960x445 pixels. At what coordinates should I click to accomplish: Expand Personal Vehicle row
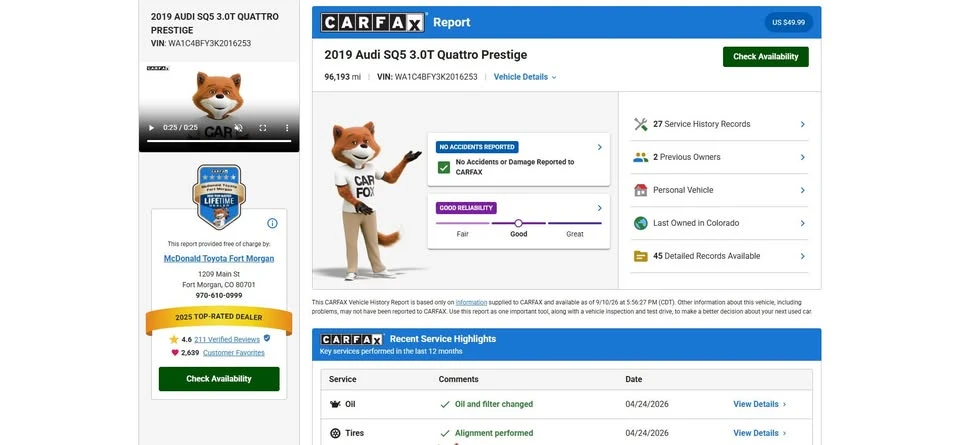click(719, 190)
